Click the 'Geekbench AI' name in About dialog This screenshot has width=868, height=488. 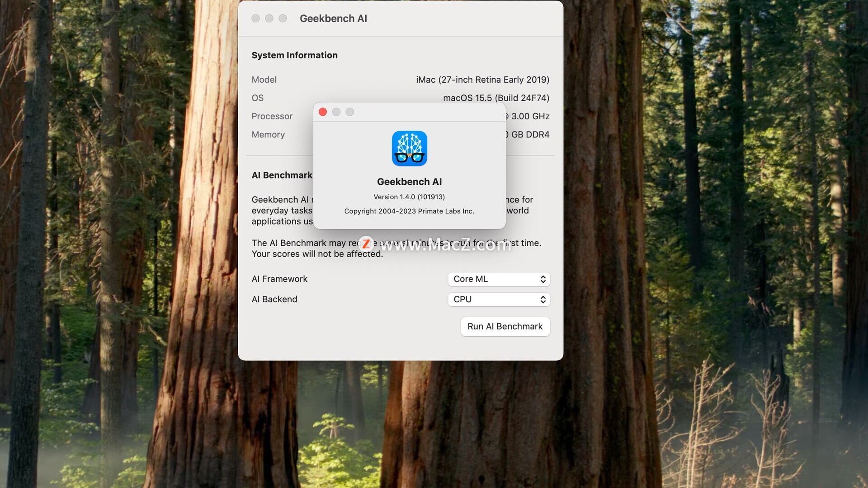(x=409, y=182)
